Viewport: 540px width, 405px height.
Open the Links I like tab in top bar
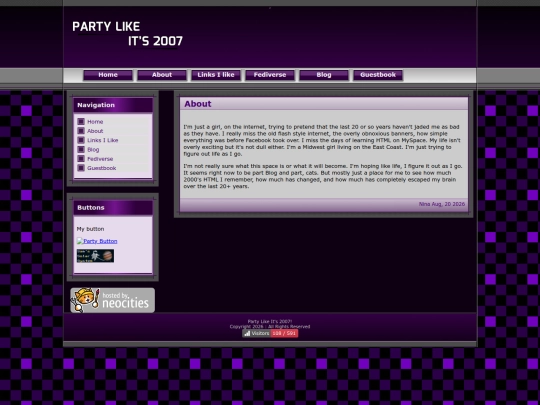click(x=216, y=75)
